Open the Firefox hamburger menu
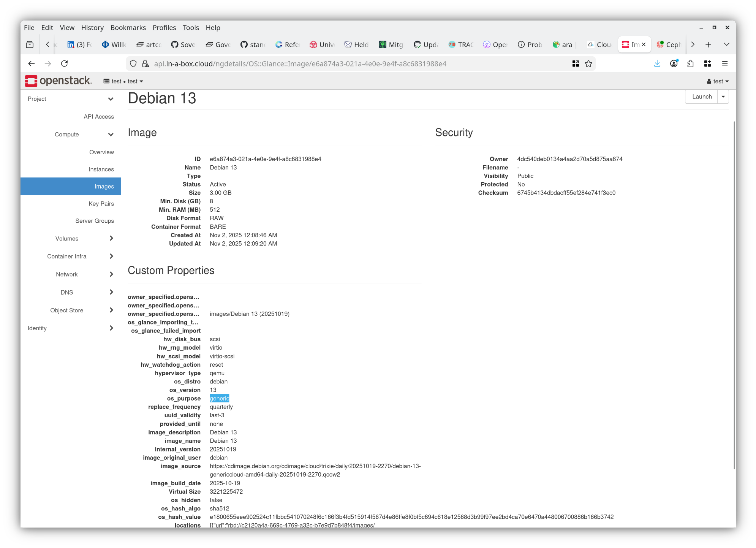 tap(725, 63)
